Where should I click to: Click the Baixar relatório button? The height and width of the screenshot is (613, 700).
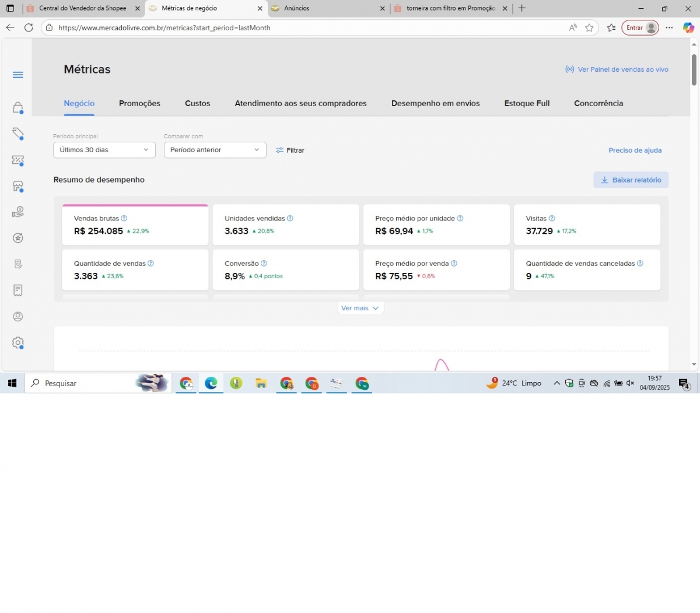(x=631, y=180)
